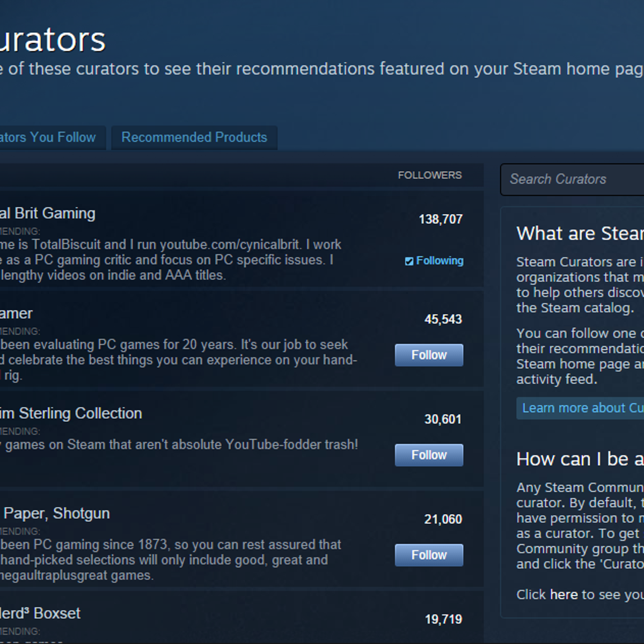Screen dimensions: 644x644
Task: Open the Boxset curator title
Action: [x=40, y=613]
